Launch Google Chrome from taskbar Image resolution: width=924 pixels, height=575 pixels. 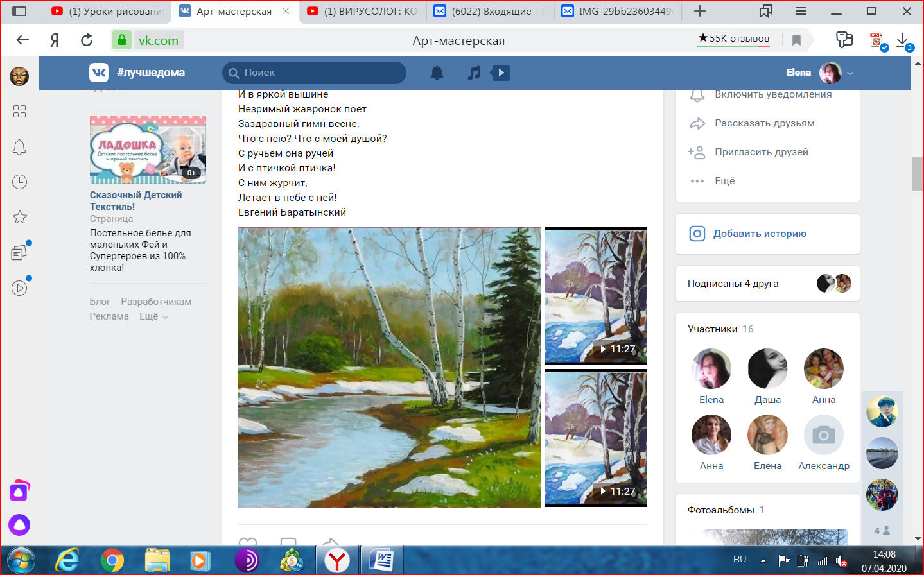(x=112, y=561)
